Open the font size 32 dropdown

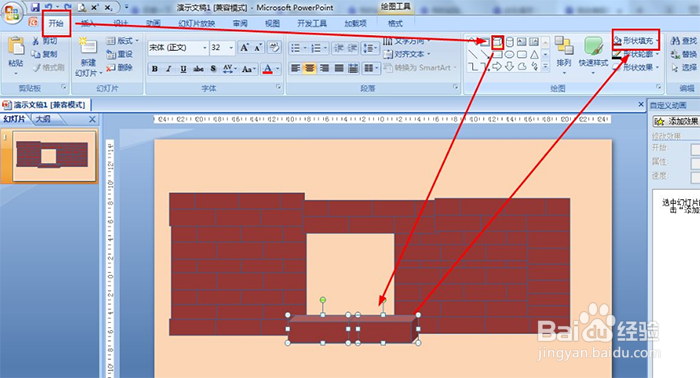tap(231, 47)
